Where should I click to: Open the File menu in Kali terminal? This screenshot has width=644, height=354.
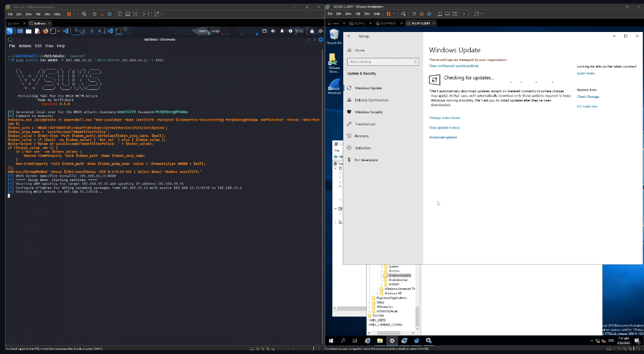(x=12, y=46)
